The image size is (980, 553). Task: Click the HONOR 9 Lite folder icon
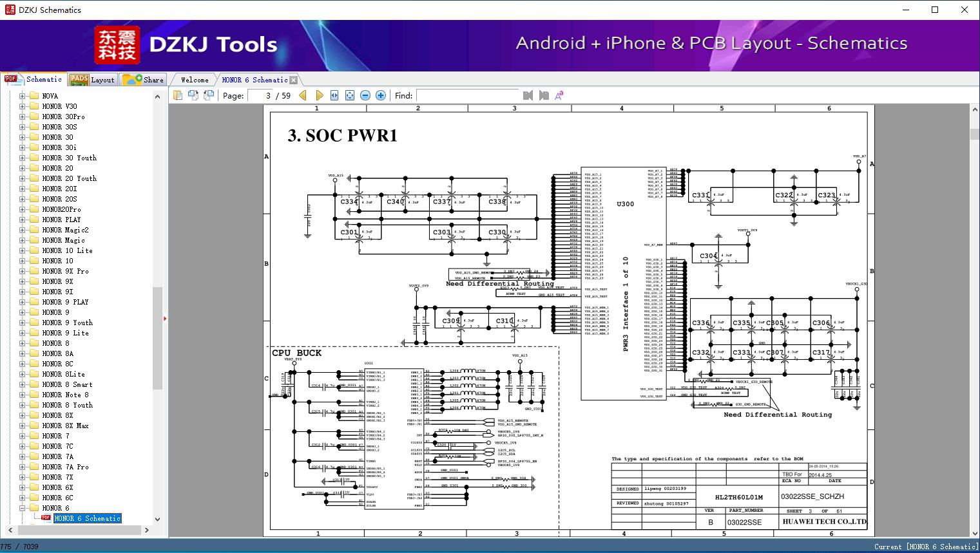coord(34,333)
